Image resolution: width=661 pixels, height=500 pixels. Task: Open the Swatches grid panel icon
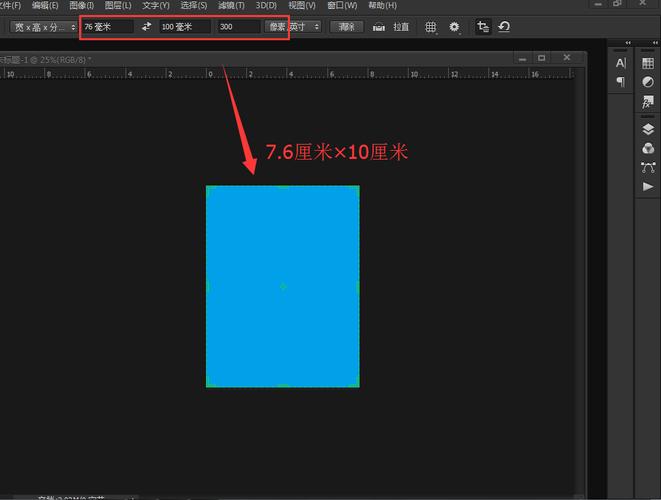[648, 64]
